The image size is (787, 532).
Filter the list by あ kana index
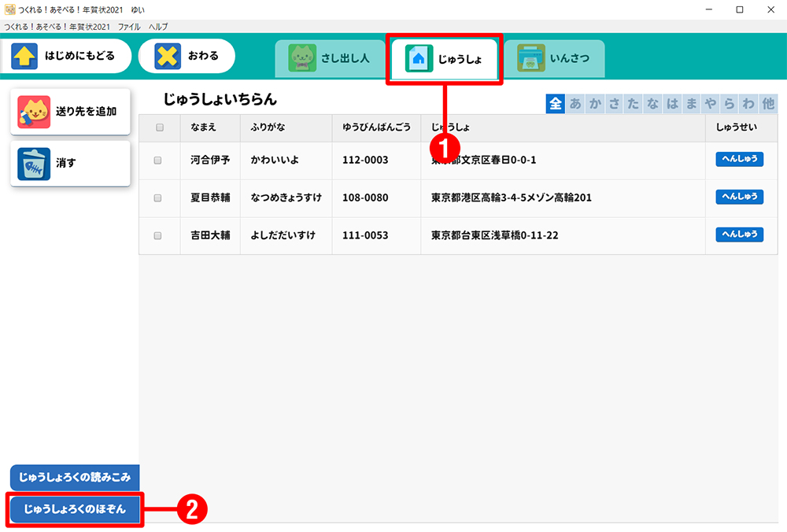tap(575, 104)
